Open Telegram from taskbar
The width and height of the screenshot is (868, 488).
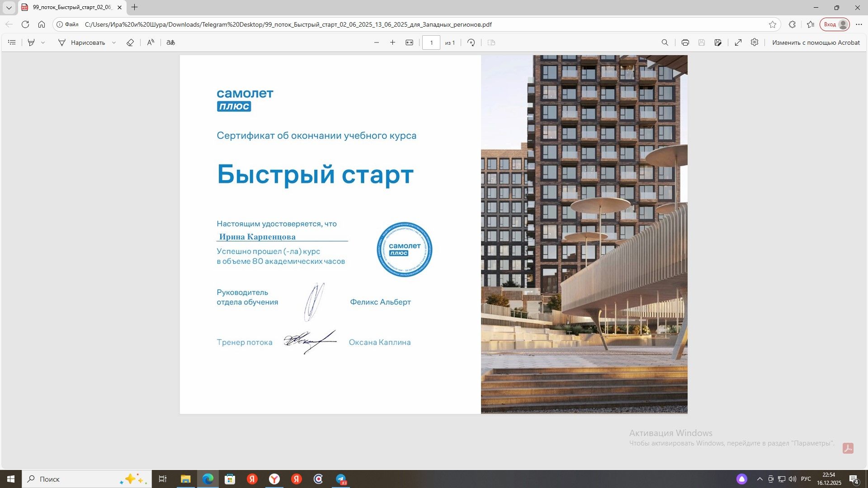341,479
